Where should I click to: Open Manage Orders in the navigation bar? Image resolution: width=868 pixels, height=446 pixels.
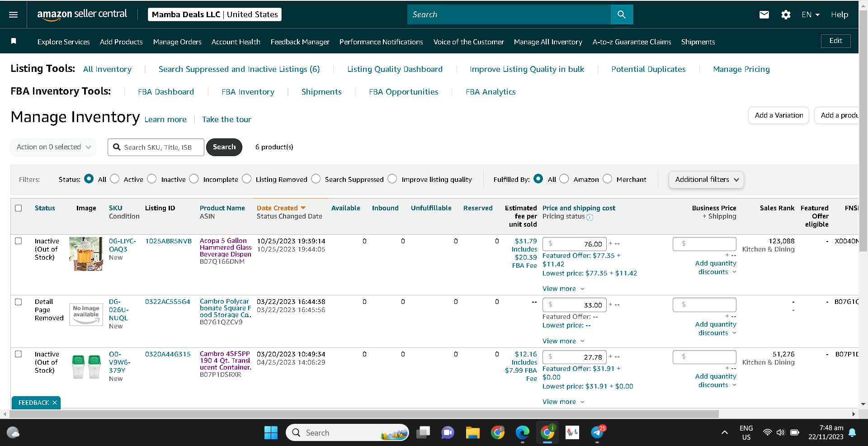click(177, 42)
